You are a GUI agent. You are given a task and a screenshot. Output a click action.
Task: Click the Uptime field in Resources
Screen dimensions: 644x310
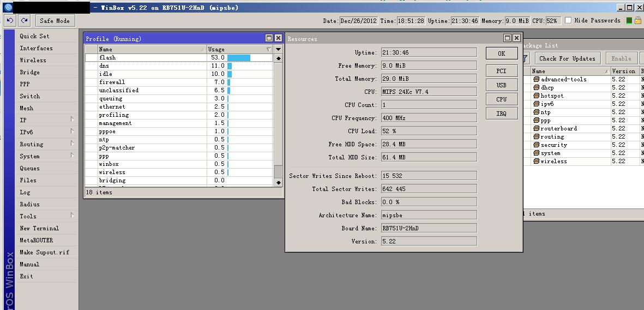coord(429,52)
